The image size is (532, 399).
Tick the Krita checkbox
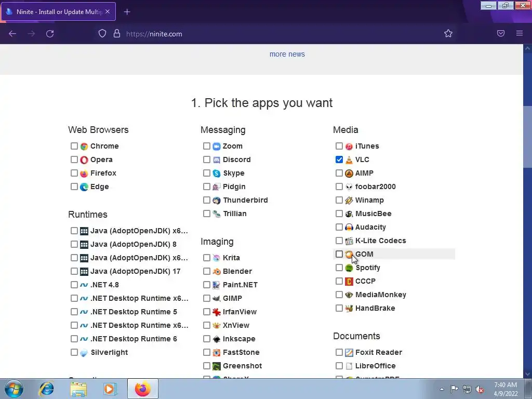(207, 258)
